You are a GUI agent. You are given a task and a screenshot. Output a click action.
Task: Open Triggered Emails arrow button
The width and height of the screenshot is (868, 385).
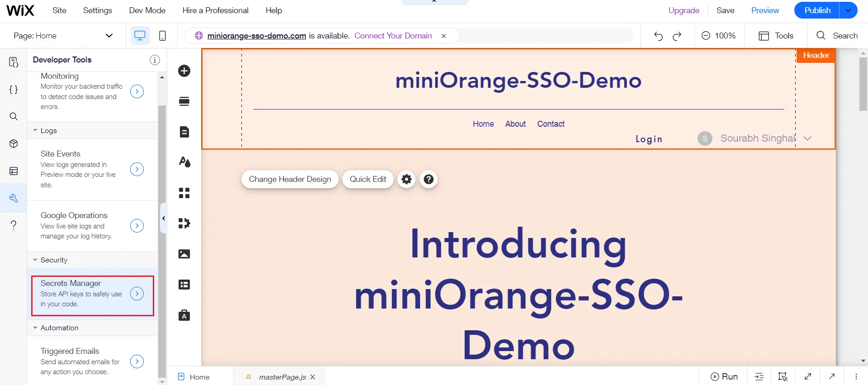(x=137, y=361)
